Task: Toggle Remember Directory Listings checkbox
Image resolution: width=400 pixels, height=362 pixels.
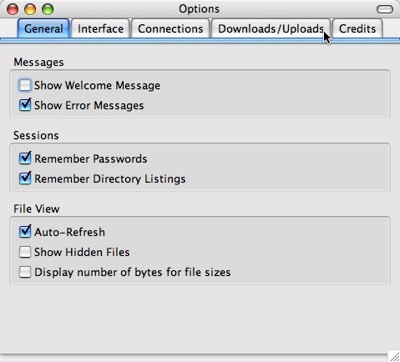Action: (x=25, y=178)
